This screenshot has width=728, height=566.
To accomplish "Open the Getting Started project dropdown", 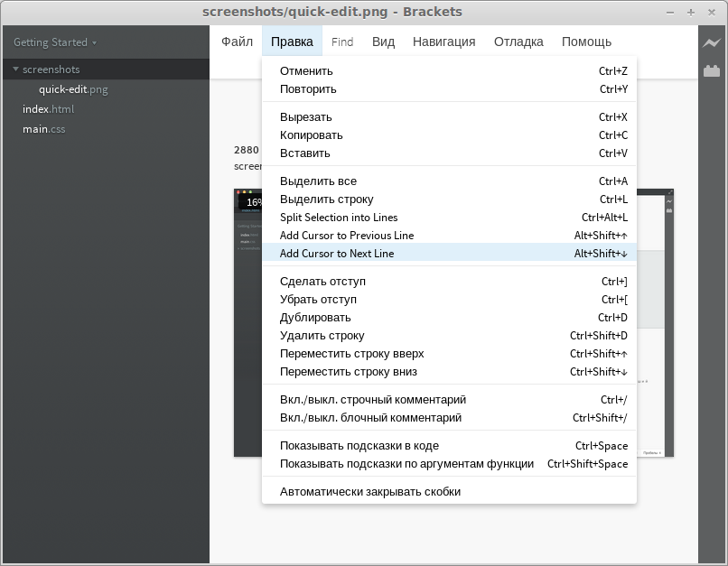I will tap(55, 42).
